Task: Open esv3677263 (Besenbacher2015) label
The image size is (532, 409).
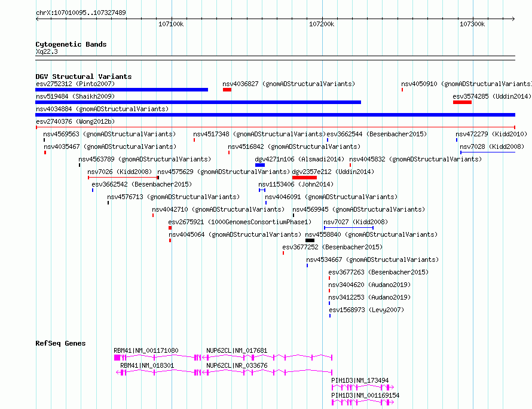Action: pos(378,272)
